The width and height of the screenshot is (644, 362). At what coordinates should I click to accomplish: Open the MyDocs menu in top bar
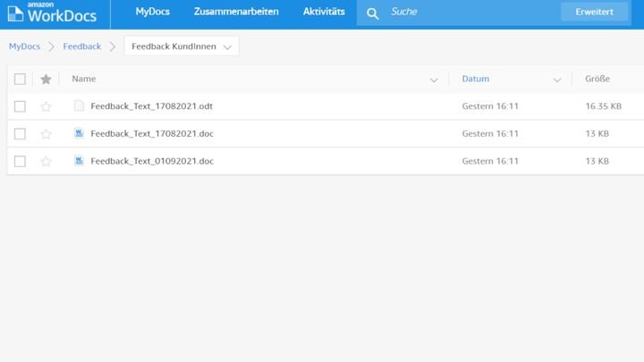pos(152,12)
